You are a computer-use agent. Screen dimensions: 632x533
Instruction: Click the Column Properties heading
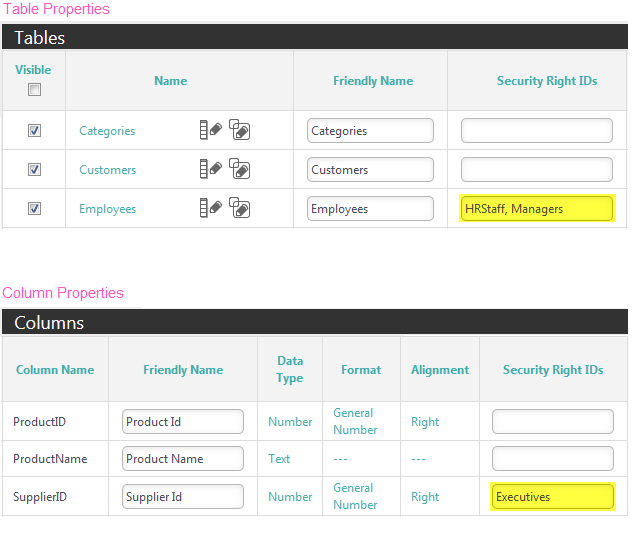(x=63, y=293)
